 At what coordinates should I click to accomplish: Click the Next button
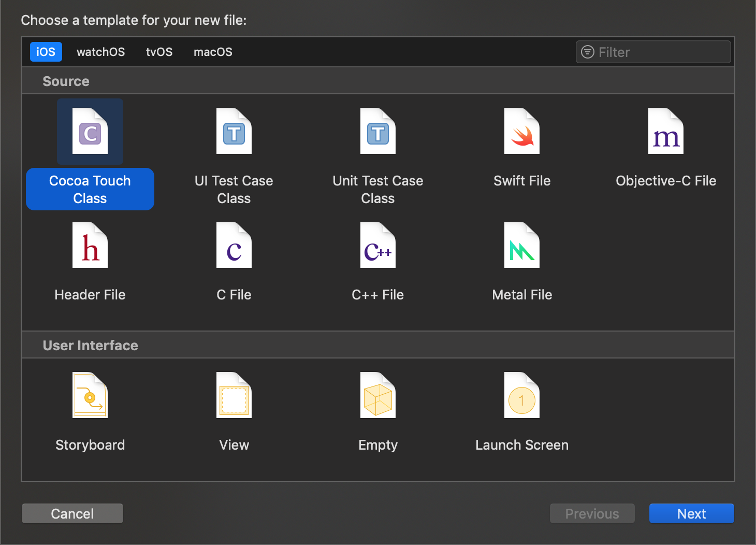(691, 513)
